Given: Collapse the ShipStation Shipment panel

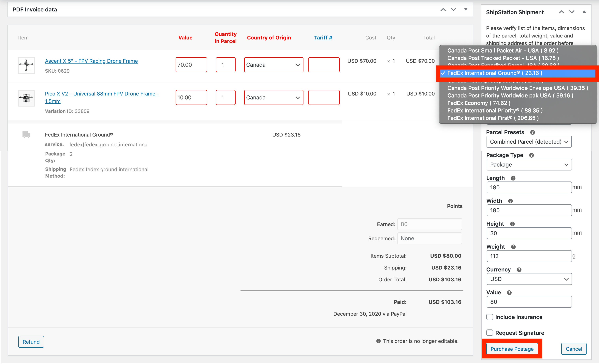Looking at the screenshot, I should pos(584,12).
